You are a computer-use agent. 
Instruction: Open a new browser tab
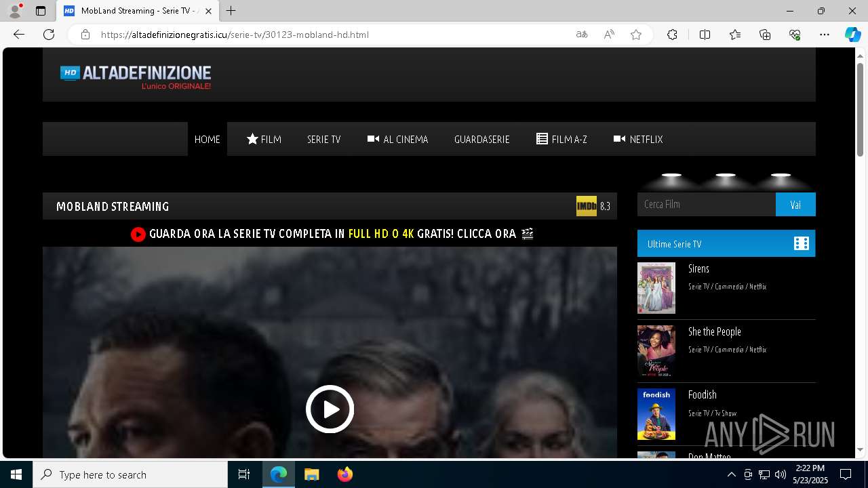pyautogui.click(x=231, y=11)
